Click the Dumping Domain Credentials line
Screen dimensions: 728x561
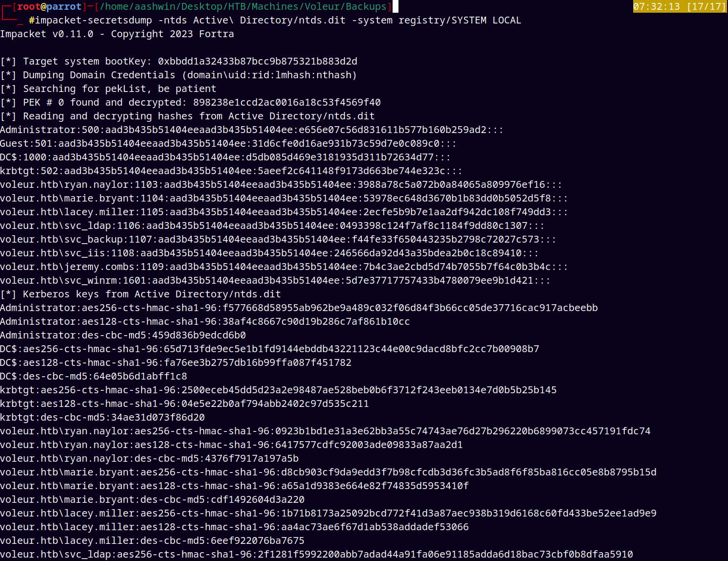(178, 75)
